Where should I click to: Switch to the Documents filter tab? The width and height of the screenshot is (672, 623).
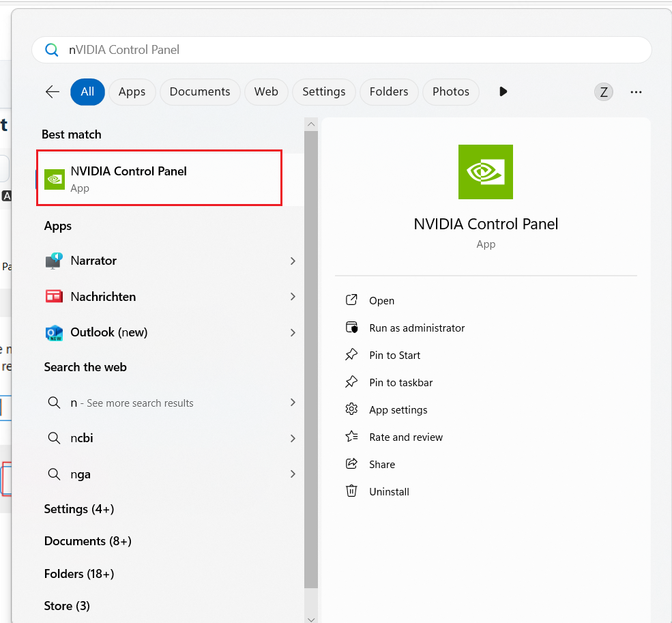pos(200,91)
